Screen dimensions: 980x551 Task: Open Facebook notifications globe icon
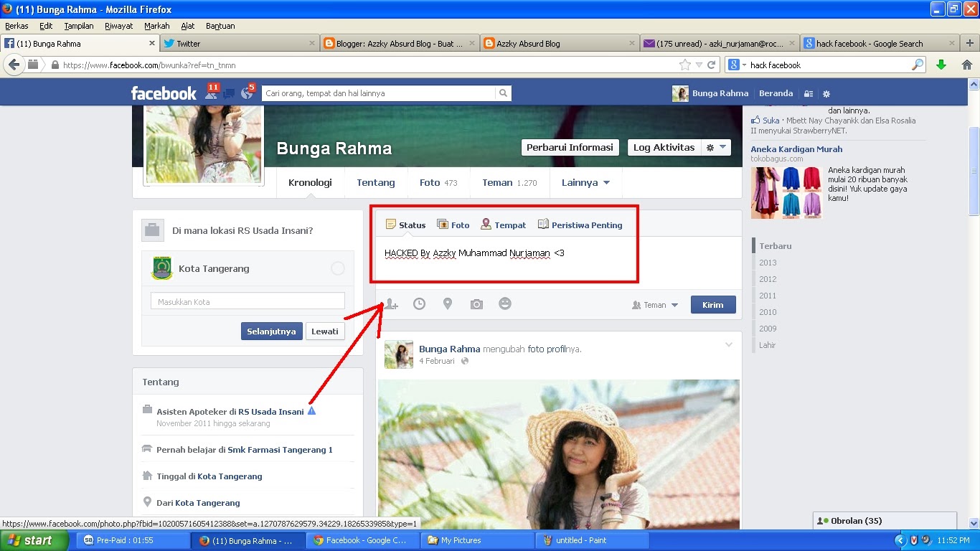click(248, 93)
